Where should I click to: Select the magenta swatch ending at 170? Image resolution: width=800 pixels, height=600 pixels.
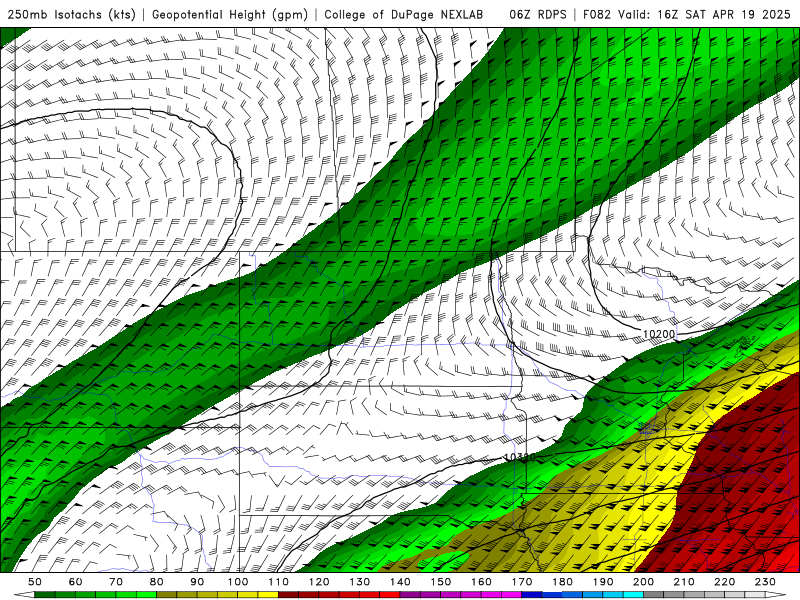511,595
